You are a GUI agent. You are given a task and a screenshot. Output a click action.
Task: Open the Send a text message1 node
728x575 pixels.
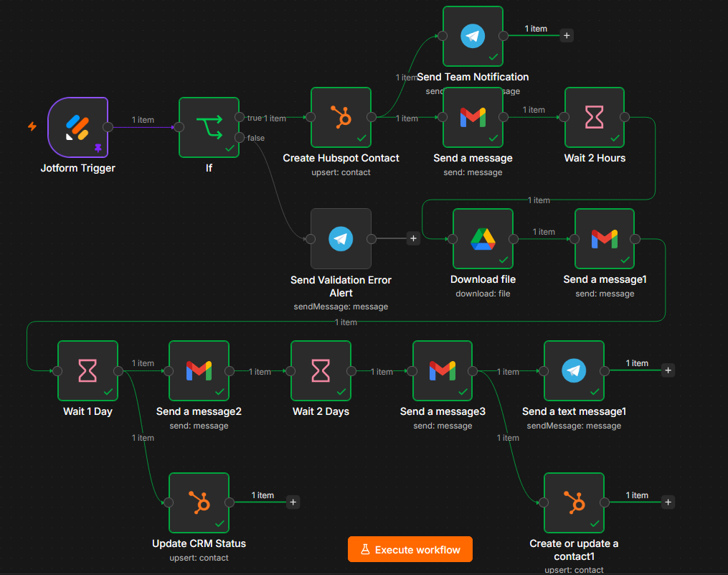[x=574, y=370]
